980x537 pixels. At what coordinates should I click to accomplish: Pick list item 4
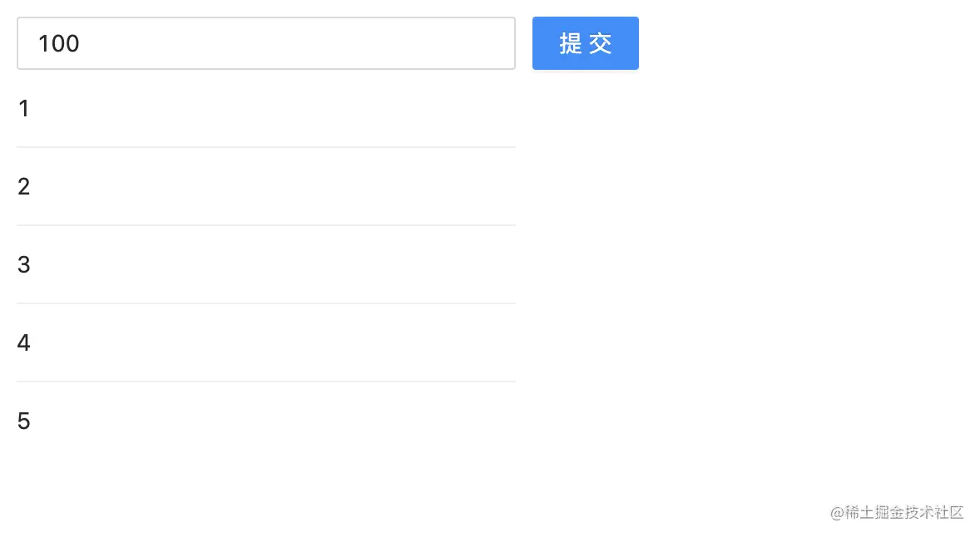point(23,343)
